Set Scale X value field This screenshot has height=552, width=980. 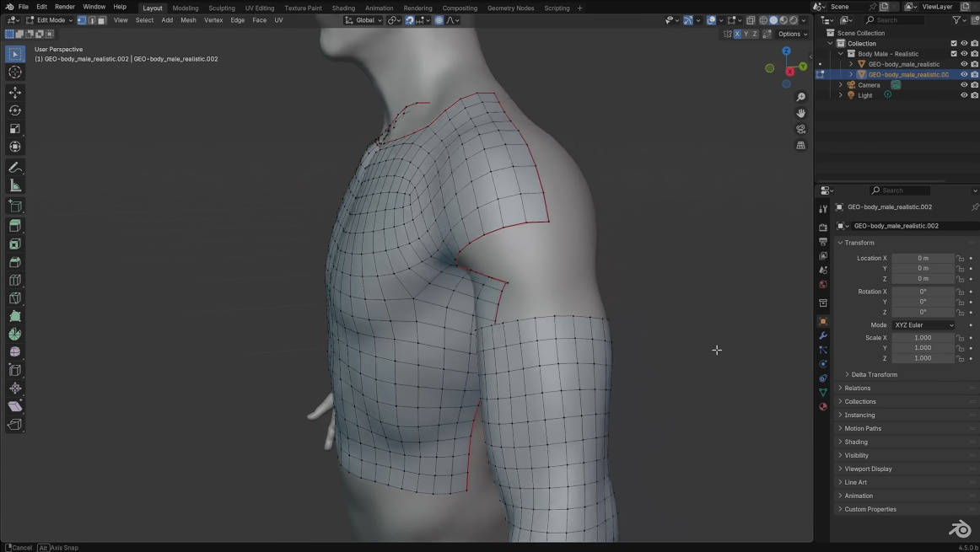click(922, 337)
